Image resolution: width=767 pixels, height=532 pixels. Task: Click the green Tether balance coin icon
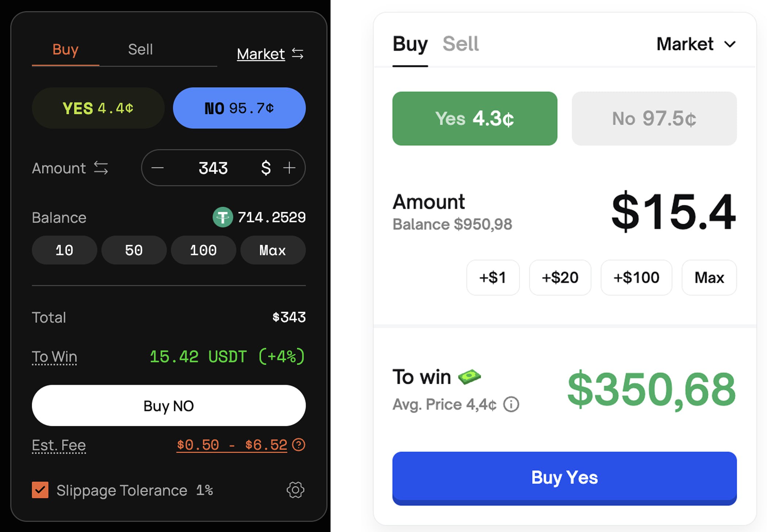(222, 217)
